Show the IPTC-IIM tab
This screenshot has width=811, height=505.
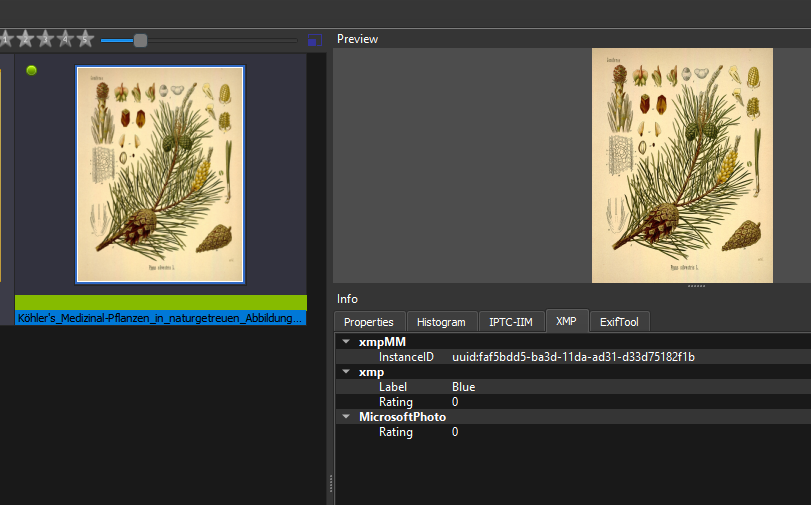tap(511, 322)
